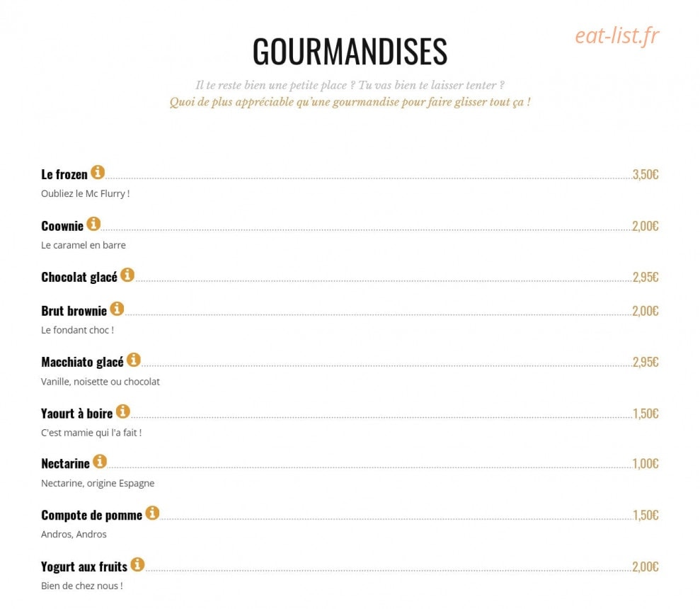Open info icon next to Le frozen
The height and width of the screenshot is (609, 700).
(x=98, y=172)
